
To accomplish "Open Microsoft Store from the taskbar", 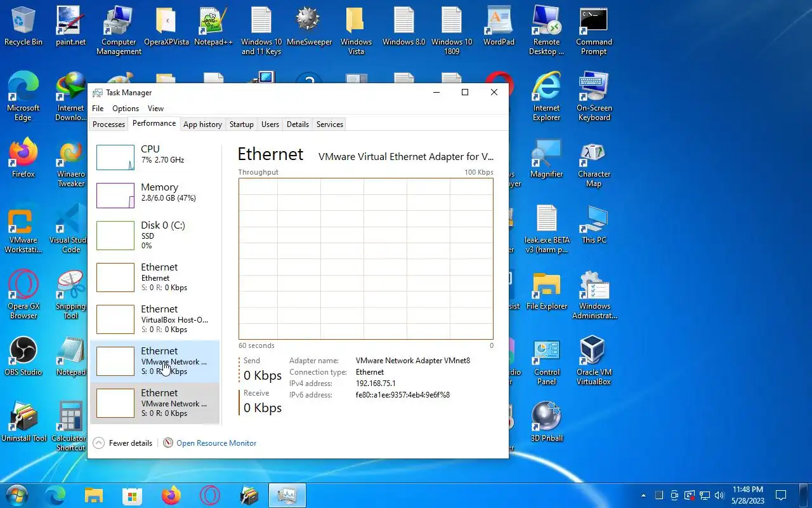I will pos(132,495).
